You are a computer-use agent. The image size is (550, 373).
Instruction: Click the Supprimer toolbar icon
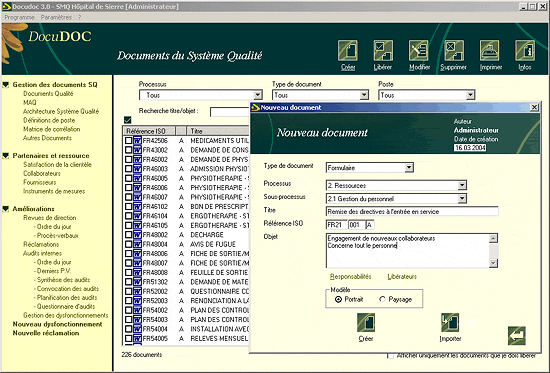(454, 51)
